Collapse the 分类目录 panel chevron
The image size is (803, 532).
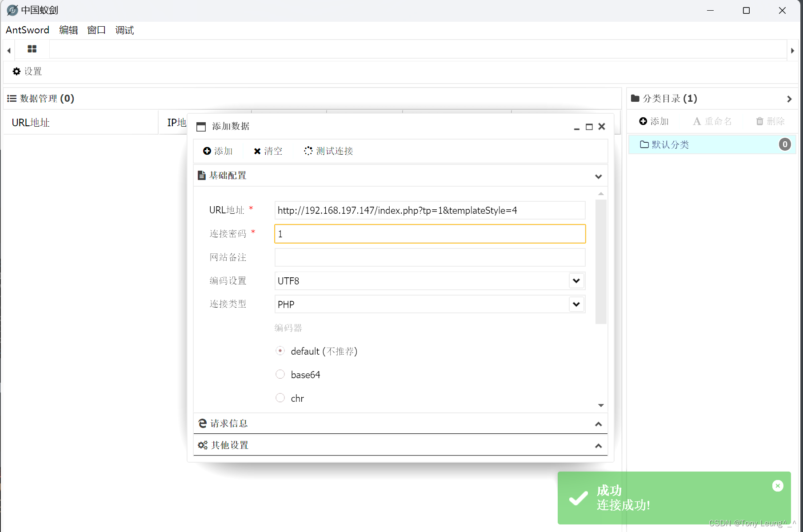click(789, 99)
